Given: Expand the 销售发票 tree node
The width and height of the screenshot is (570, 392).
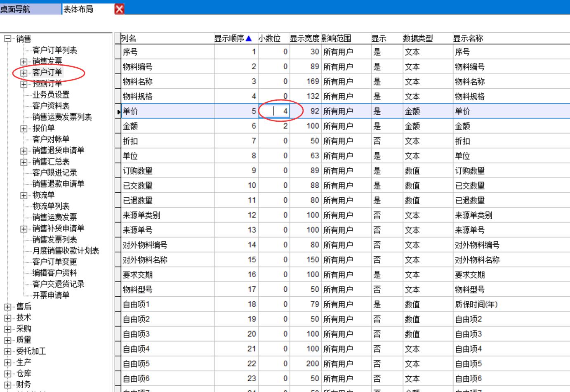Looking at the screenshot, I should (24, 61).
